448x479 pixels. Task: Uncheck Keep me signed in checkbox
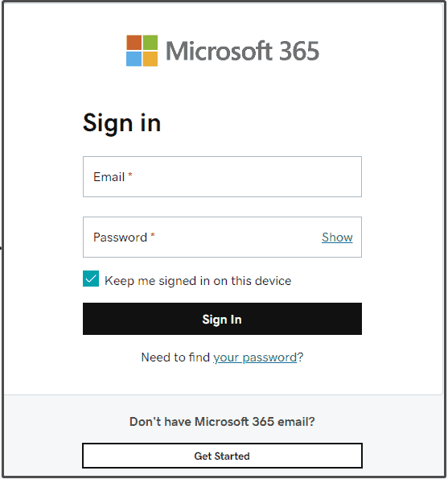point(91,279)
